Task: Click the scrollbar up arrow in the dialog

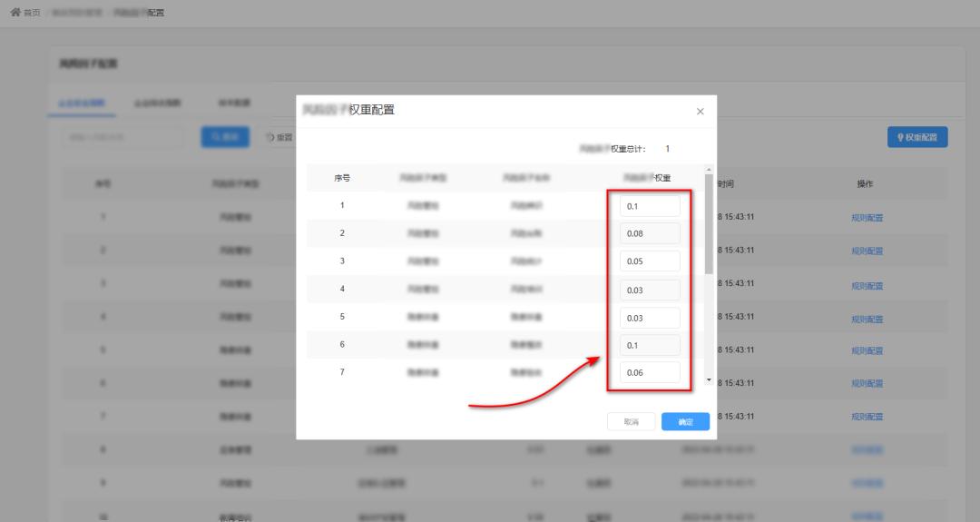Action: tap(709, 170)
